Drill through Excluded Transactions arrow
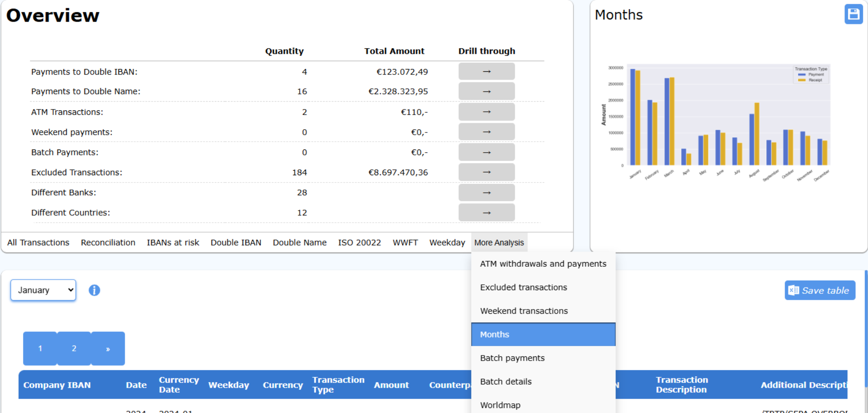The image size is (868, 413). tap(486, 172)
